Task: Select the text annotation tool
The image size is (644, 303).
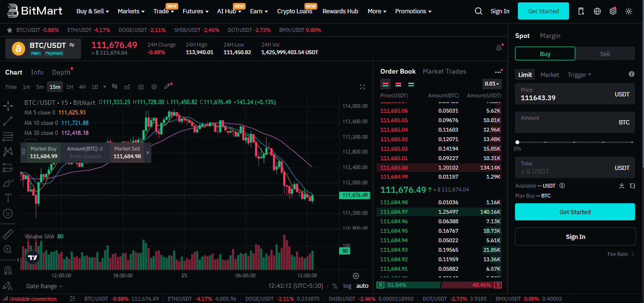Action: pyautogui.click(x=8, y=198)
